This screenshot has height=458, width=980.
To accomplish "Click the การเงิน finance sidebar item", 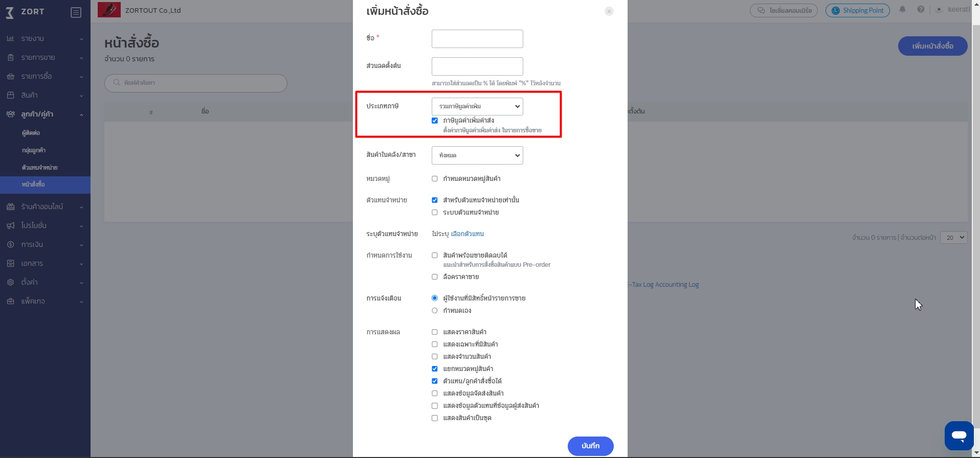I will pyautogui.click(x=45, y=244).
